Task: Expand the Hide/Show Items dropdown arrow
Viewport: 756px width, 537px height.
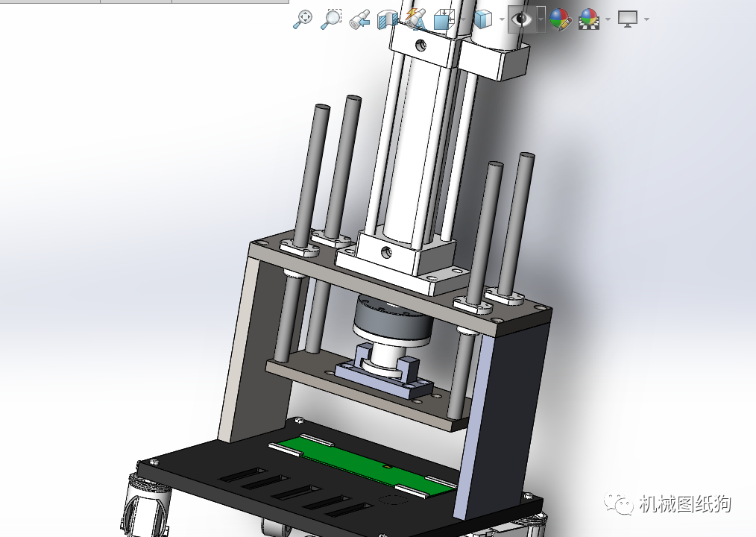Action: point(541,19)
